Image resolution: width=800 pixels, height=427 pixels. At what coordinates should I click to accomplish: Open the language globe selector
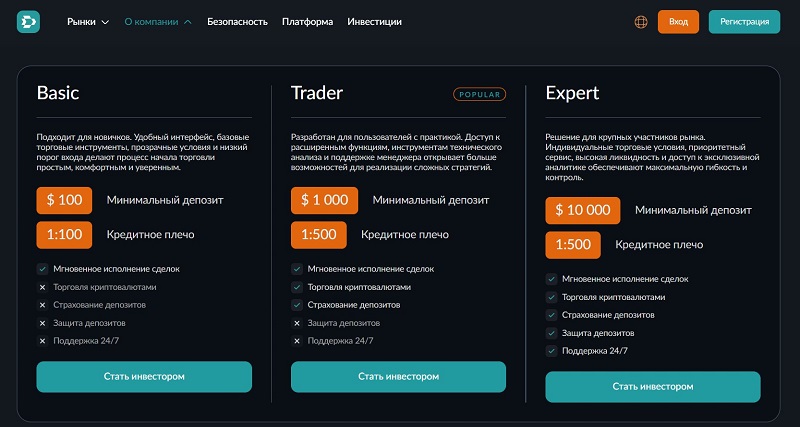(641, 21)
